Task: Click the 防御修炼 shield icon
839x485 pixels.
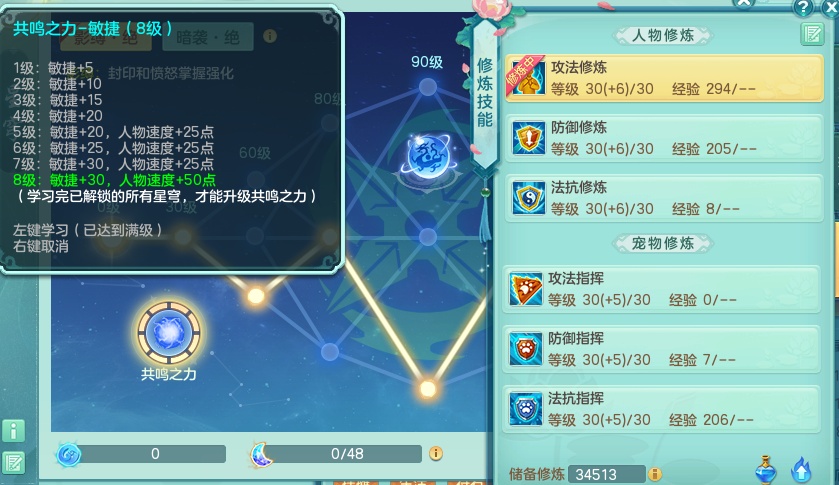Action: pos(528,138)
